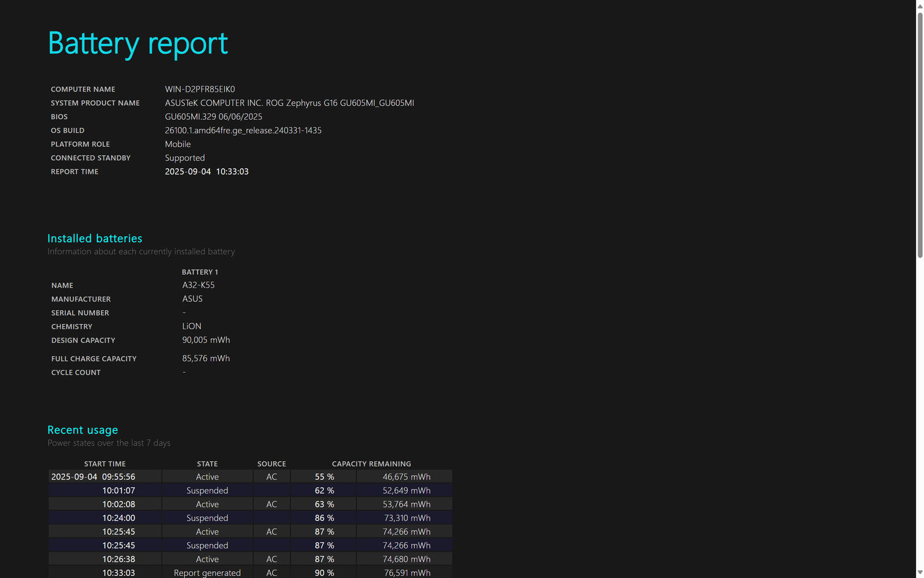This screenshot has height=578, width=924.
Task: Click battery name A32-K55
Action: coord(198,285)
